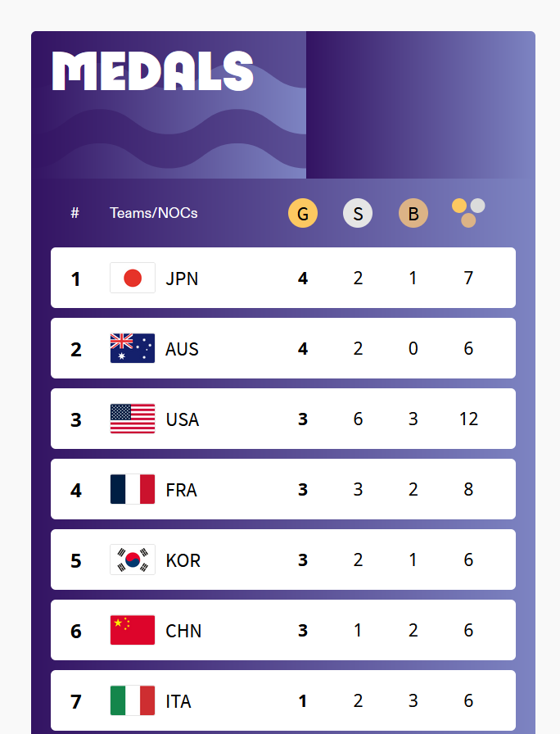
Task: Open the JPN team link
Action: coord(182,279)
